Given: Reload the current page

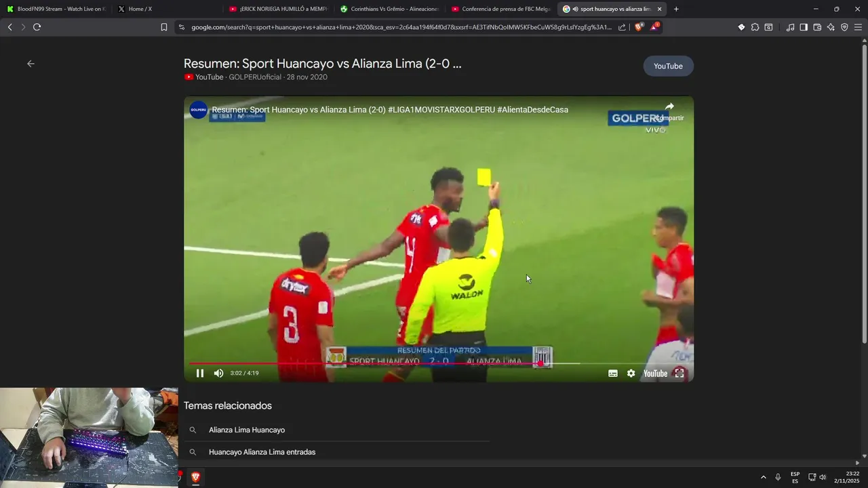Looking at the screenshot, I should (37, 27).
